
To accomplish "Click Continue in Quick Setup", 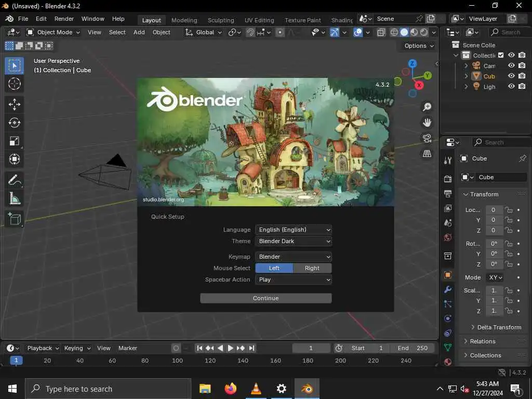I will (266, 298).
